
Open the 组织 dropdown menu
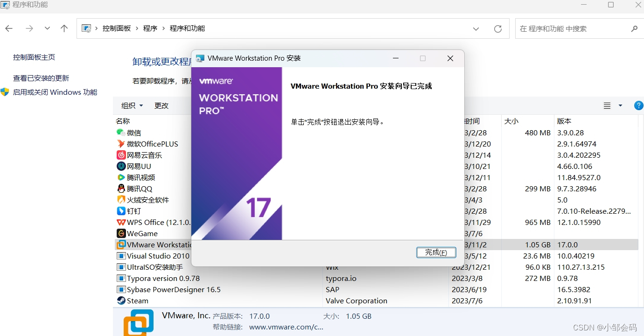133,105
